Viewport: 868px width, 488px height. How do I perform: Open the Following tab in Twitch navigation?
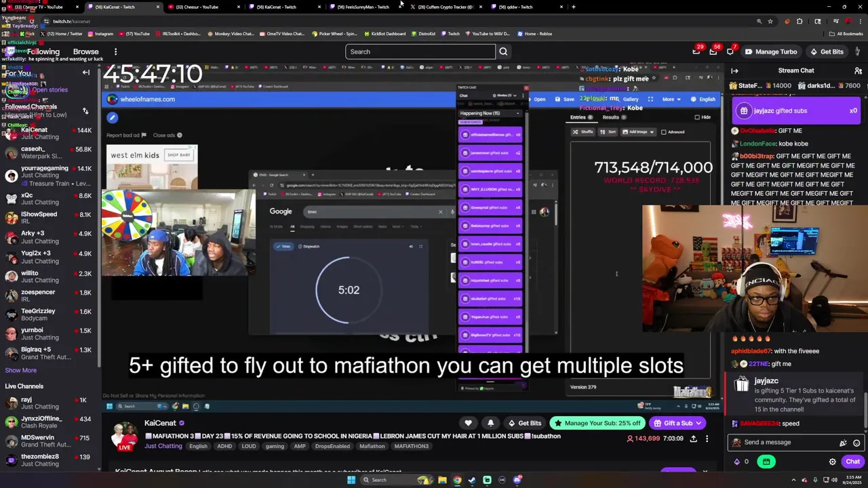click(x=43, y=52)
